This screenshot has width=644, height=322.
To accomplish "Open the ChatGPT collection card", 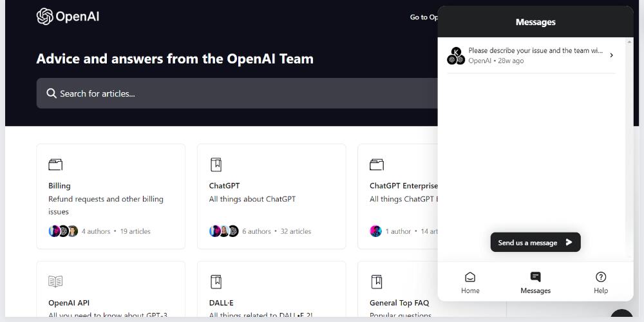I will [x=272, y=196].
